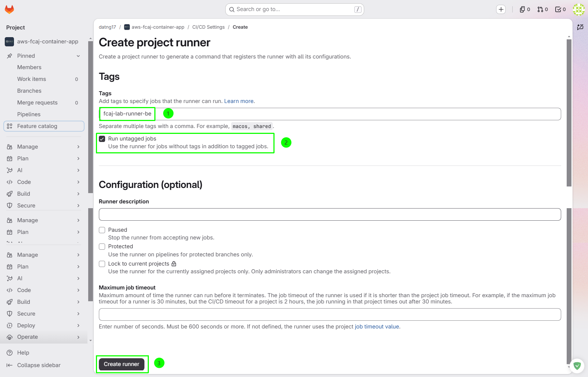Click the panel toggle icon at top right
The width and height of the screenshot is (588, 377).
tap(580, 27)
